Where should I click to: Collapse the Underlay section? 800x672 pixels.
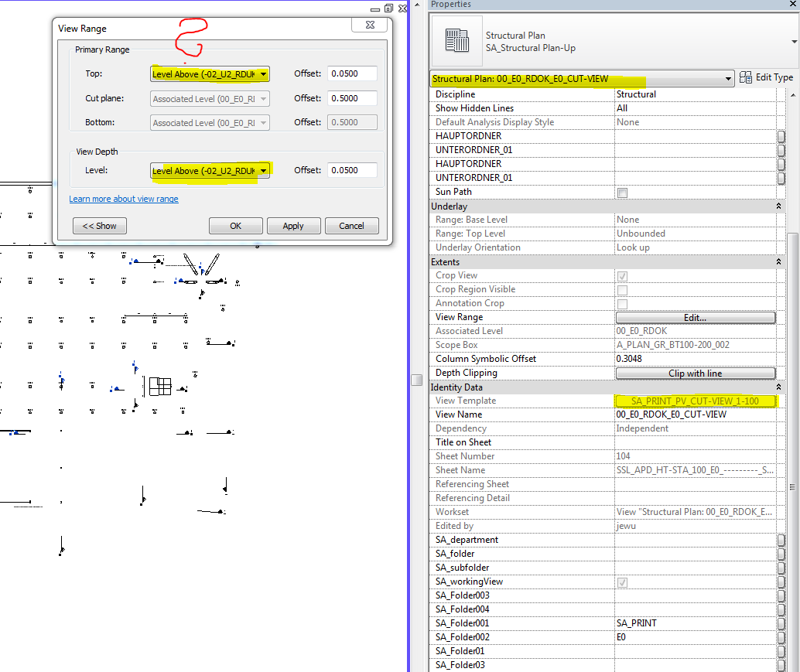coord(778,206)
